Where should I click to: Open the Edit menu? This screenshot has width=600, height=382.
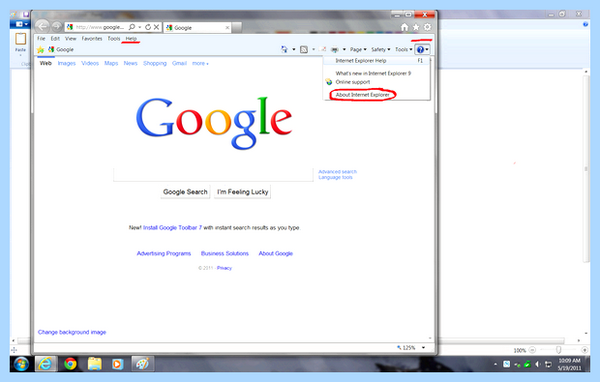pyautogui.click(x=55, y=39)
